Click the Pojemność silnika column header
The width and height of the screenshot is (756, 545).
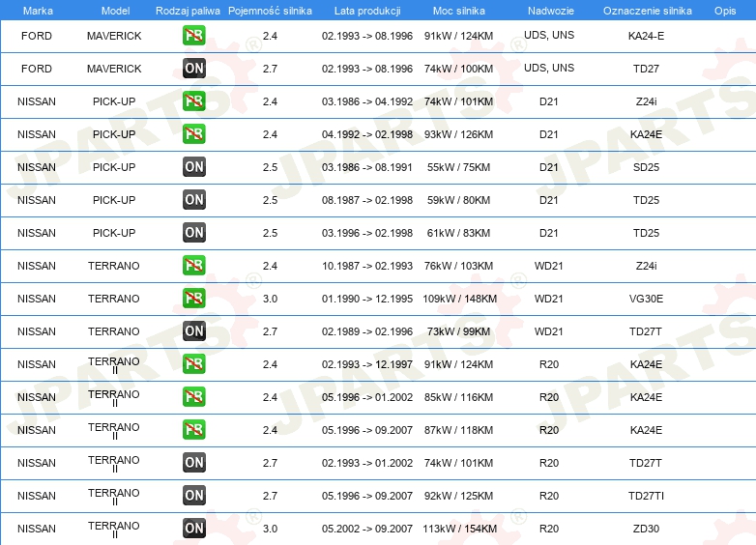[270, 11]
